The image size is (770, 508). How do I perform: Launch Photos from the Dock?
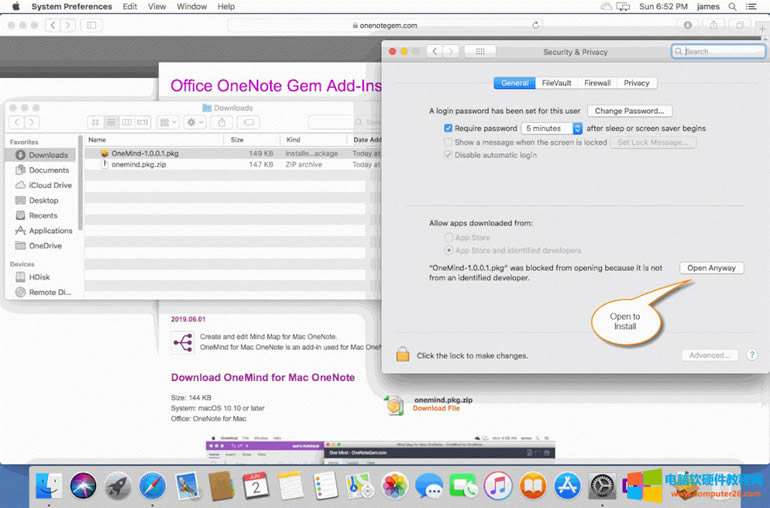[x=395, y=486]
